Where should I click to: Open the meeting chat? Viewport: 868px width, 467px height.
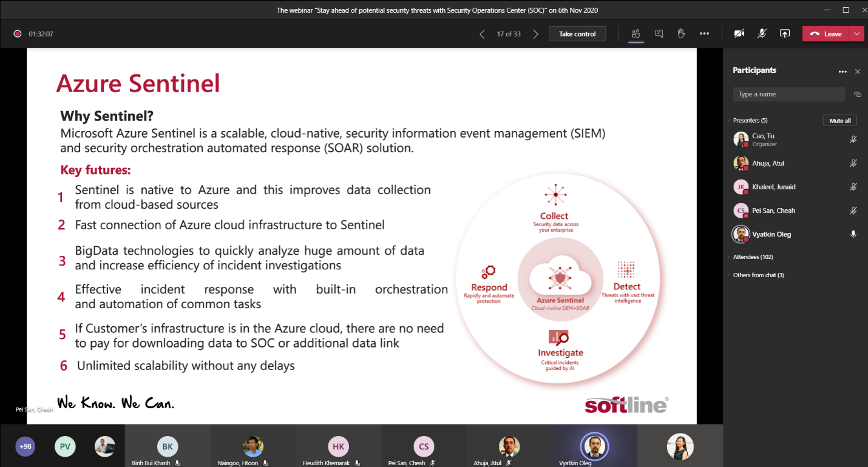[659, 34]
